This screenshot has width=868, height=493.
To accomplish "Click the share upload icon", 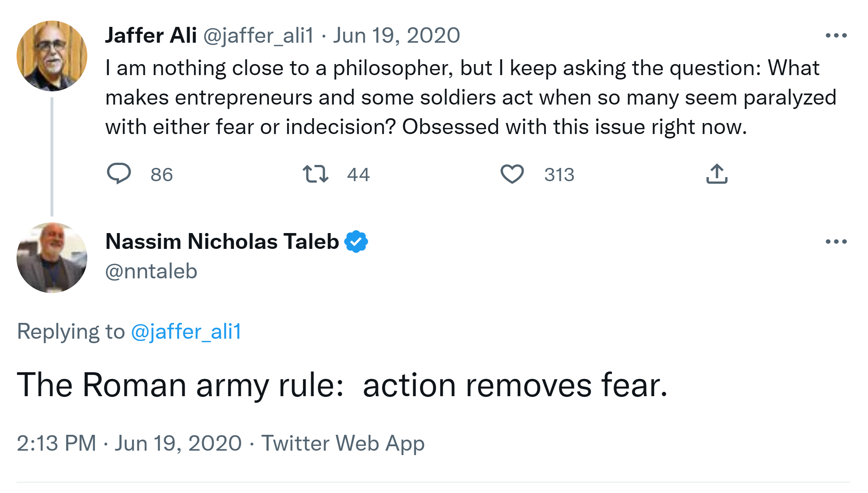I will click(717, 174).
